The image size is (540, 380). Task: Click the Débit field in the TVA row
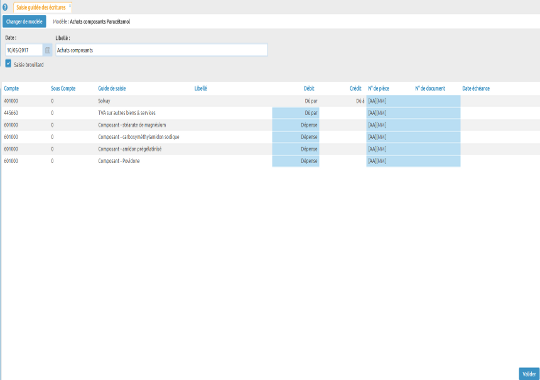point(295,113)
